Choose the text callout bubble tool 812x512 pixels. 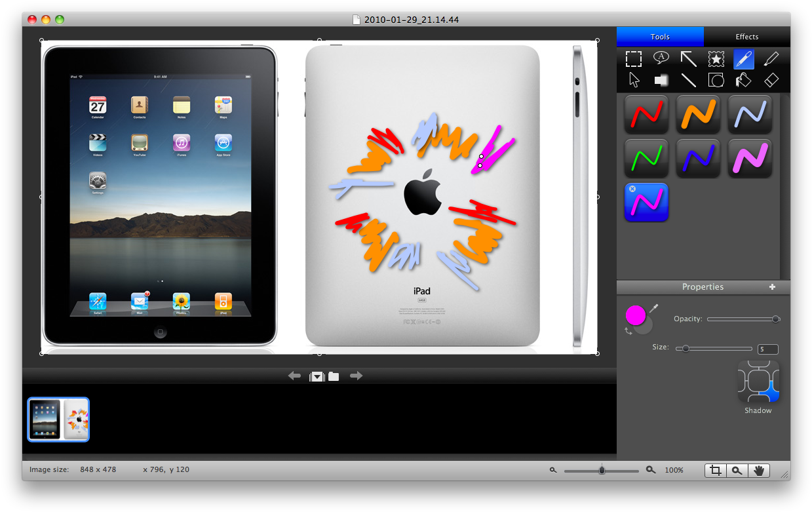click(x=661, y=59)
